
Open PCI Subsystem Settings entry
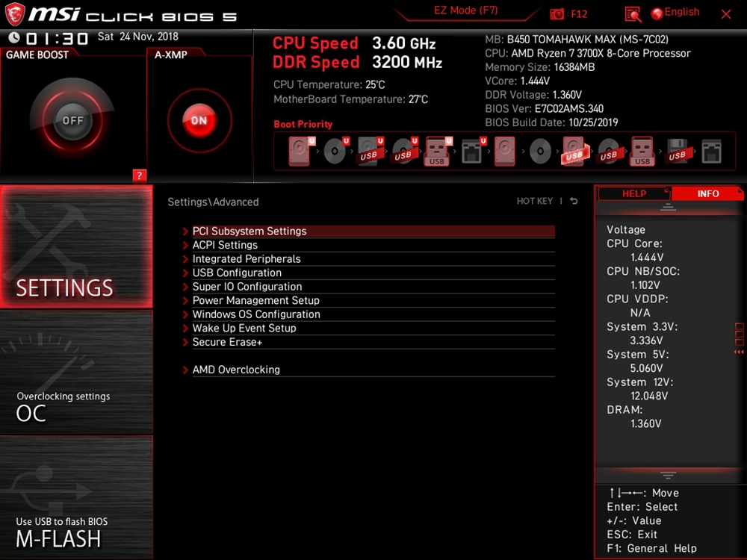373,231
